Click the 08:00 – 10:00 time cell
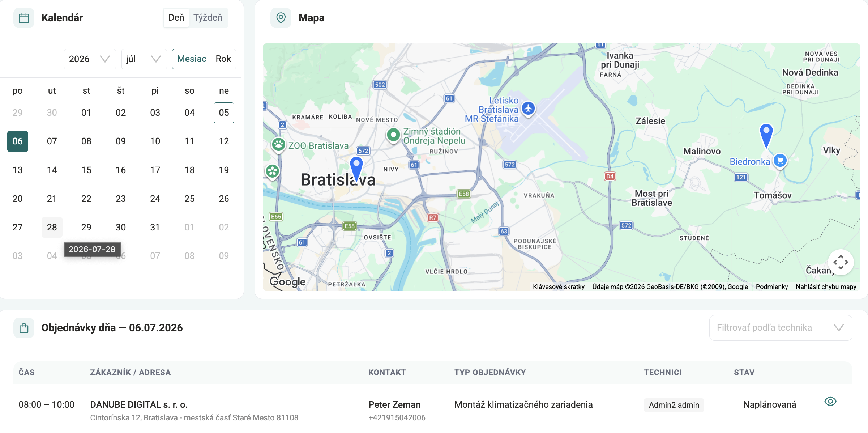868x433 pixels. 47,404
